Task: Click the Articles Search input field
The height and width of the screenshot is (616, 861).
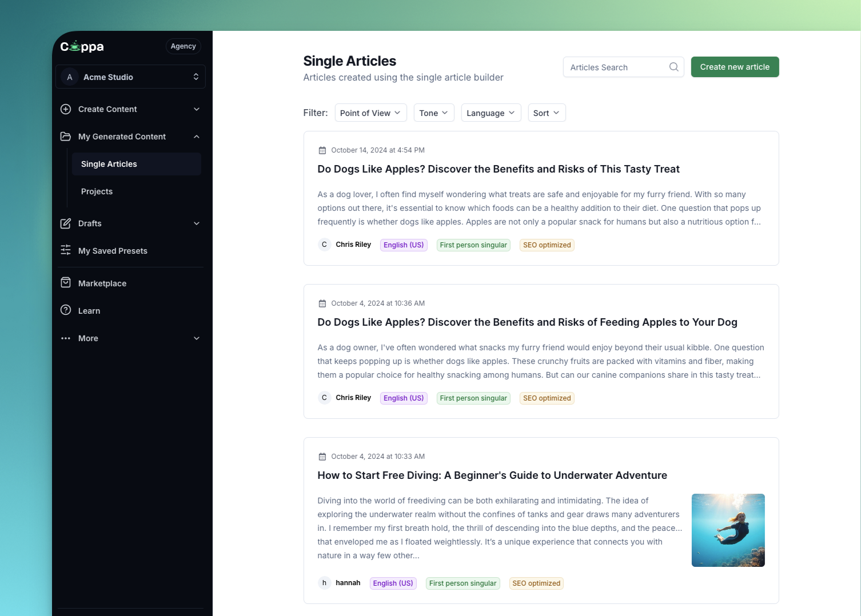Action: click(x=615, y=67)
